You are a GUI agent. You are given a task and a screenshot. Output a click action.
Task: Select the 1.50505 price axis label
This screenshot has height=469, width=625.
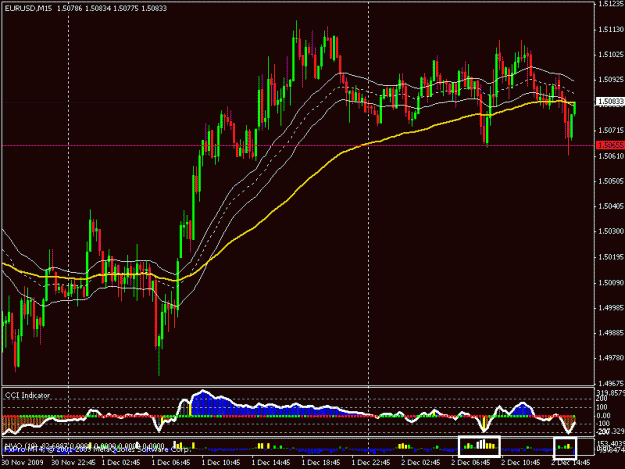pyautogui.click(x=611, y=181)
